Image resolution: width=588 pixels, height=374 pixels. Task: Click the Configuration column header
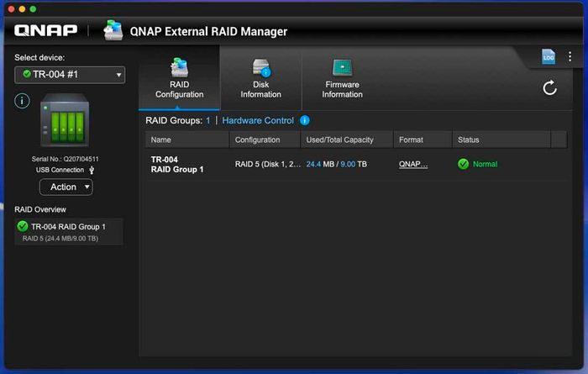(x=265, y=140)
